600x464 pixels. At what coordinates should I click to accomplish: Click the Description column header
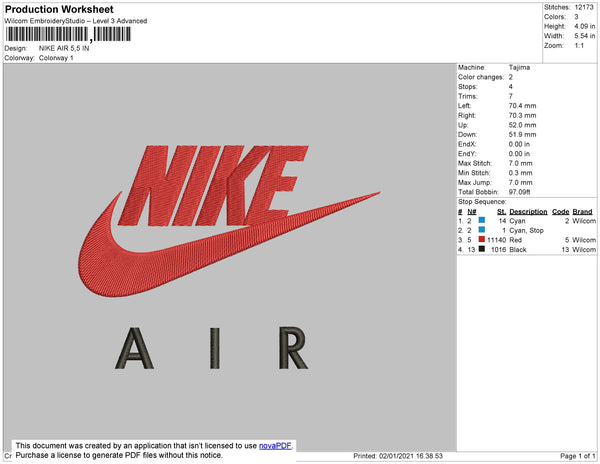pos(527,212)
